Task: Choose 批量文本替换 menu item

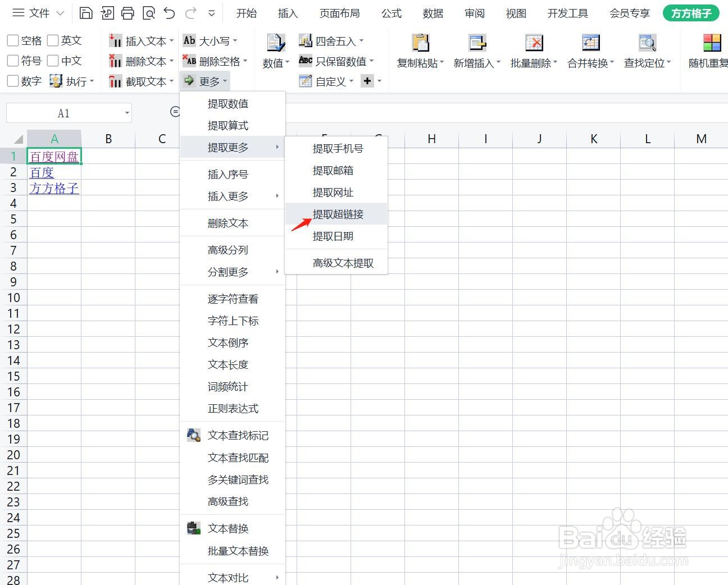Action: click(x=233, y=551)
